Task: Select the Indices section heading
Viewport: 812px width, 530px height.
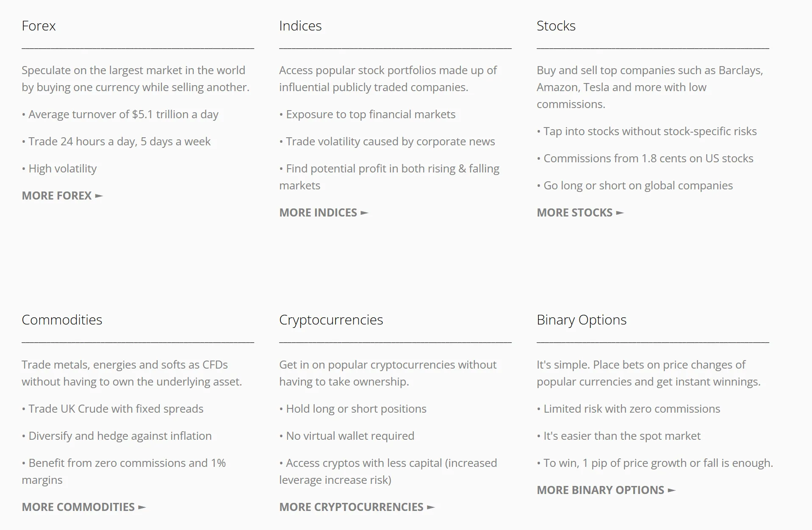Action: [300, 26]
